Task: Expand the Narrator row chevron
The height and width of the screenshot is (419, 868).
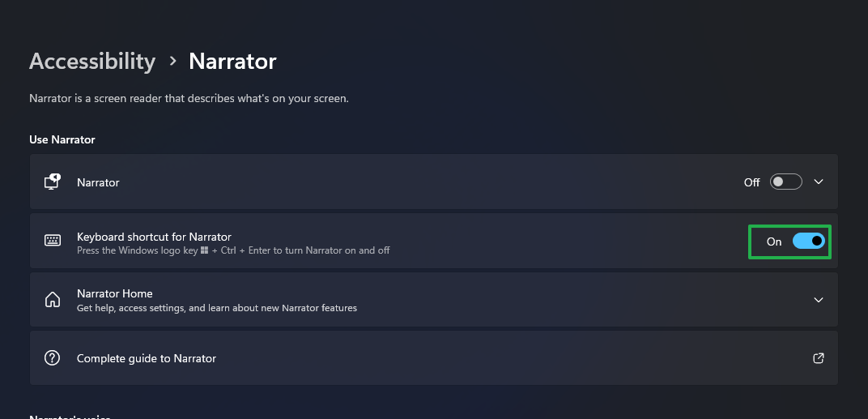Action: [x=819, y=182]
